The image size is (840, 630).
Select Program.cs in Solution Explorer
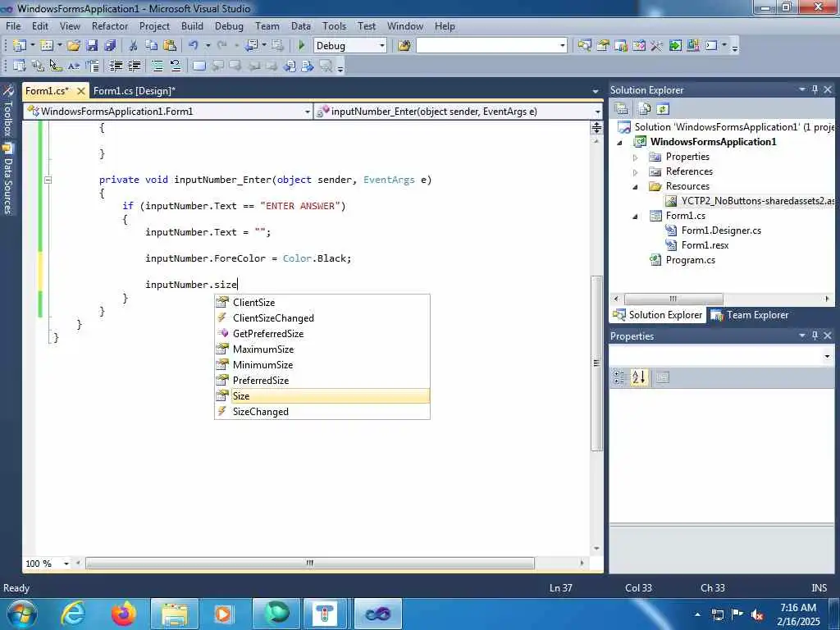pos(690,260)
